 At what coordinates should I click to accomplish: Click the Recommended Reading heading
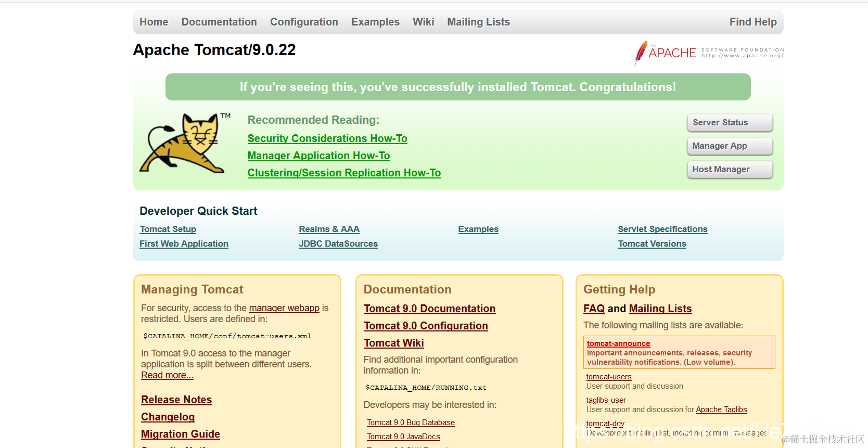[313, 120]
